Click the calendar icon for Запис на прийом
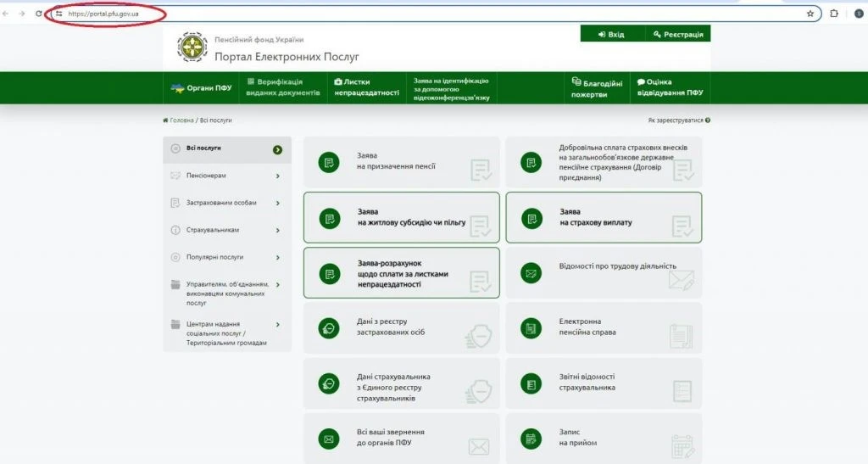The height and width of the screenshot is (464, 868). 531,438
